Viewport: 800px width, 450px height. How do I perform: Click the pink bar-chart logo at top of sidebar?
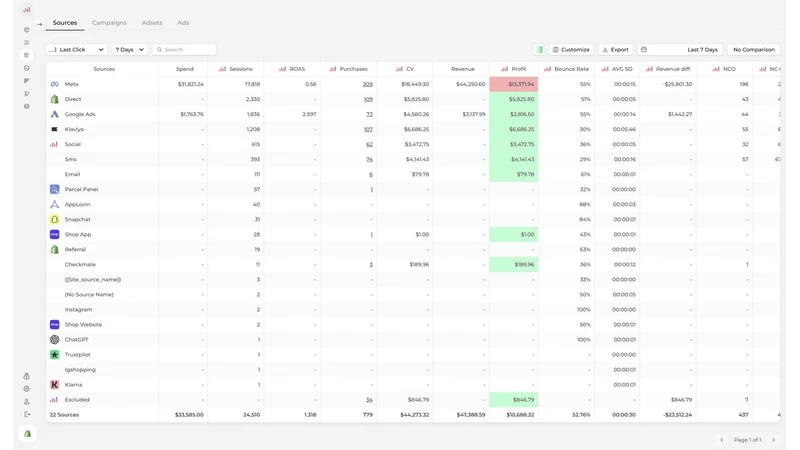[x=27, y=9]
